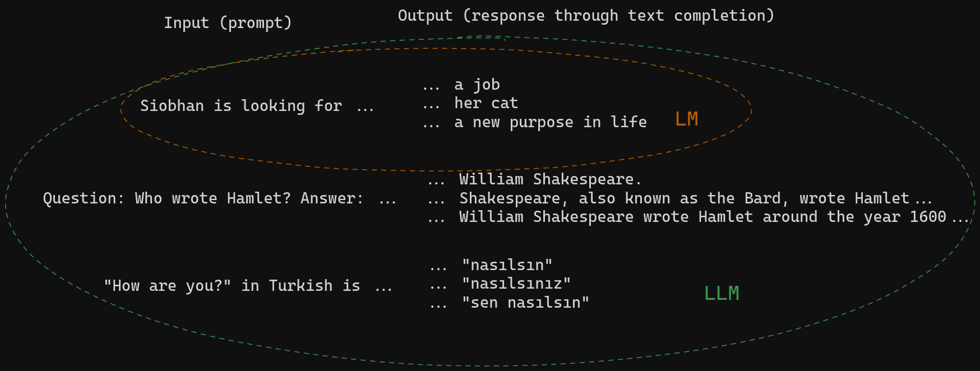Viewport: 980px width, 371px height.
Task: Click the completion "her cat"
Action: [486, 103]
